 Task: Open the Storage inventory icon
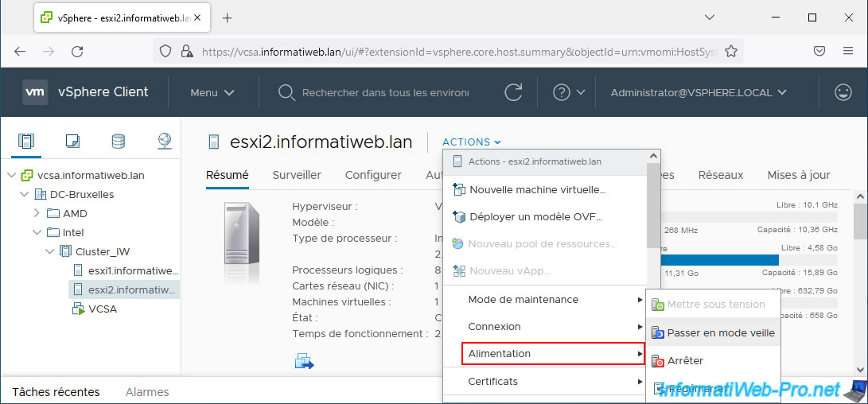(x=118, y=142)
